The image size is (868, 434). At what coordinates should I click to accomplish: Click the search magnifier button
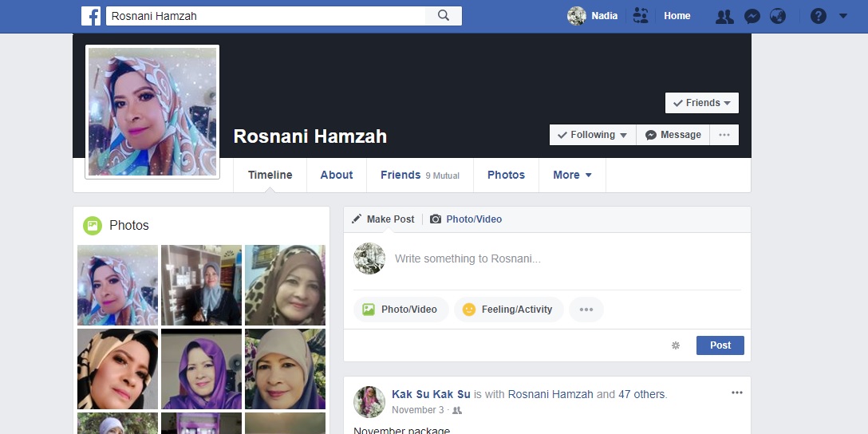coord(444,16)
